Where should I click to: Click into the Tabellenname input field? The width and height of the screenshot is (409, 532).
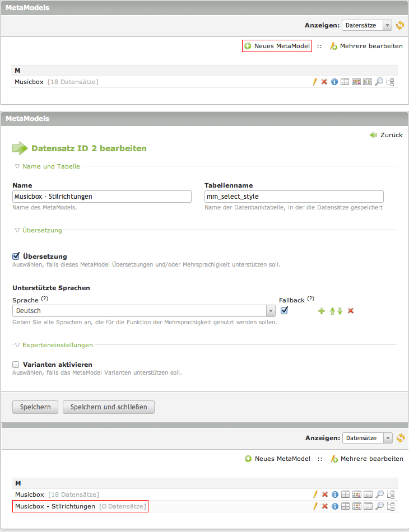294,197
